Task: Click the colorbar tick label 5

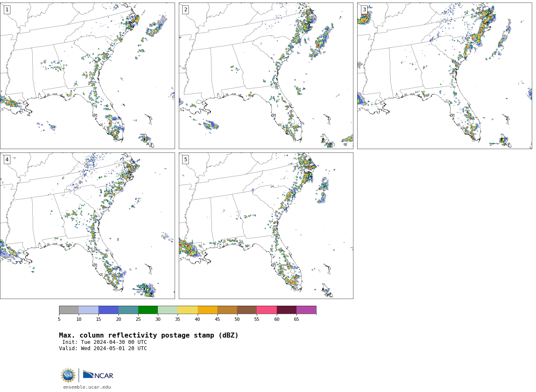Action: point(59,320)
